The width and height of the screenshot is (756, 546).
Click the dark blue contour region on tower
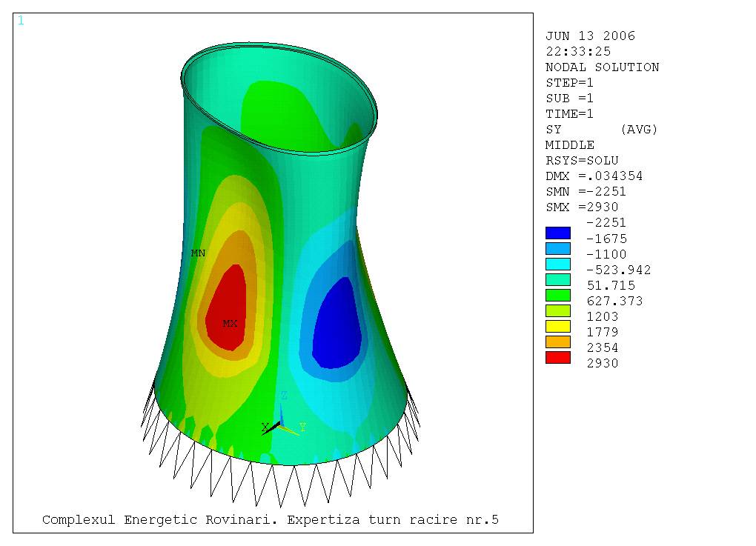(339, 326)
